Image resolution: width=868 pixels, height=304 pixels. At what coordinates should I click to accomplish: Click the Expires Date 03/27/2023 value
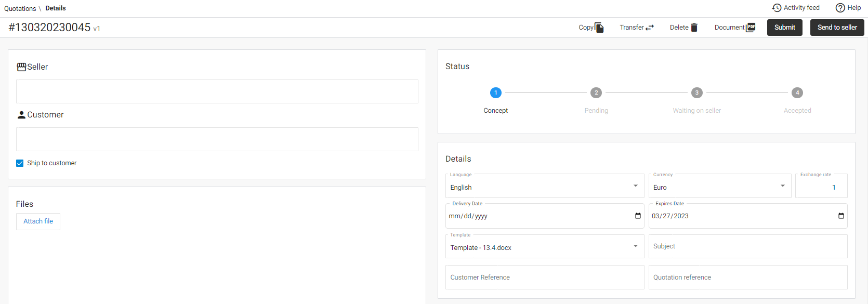670,216
